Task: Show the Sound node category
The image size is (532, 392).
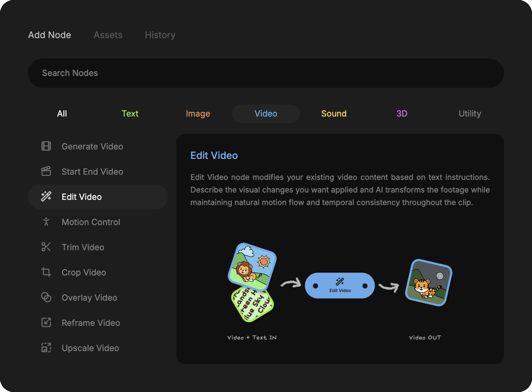Action: tap(334, 114)
